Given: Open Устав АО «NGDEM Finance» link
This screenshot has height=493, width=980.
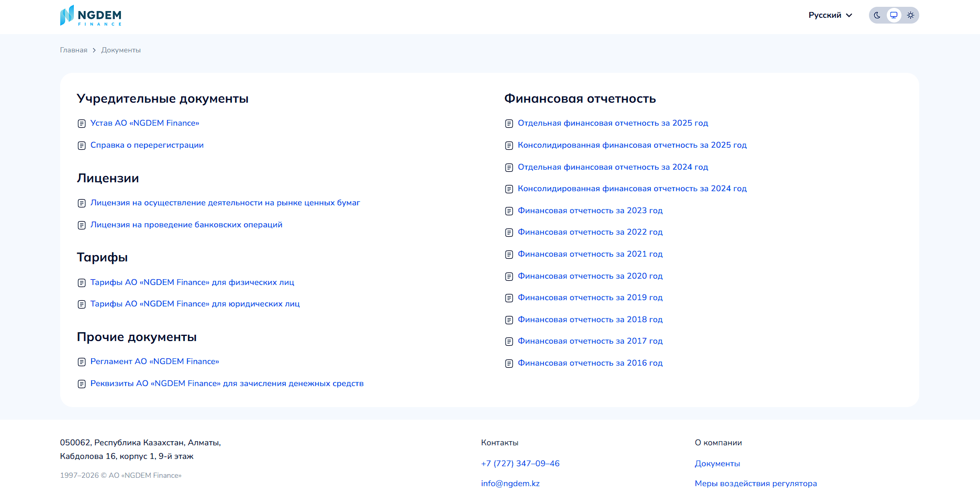Looking at the screenshot, I should tap(145, 123).
